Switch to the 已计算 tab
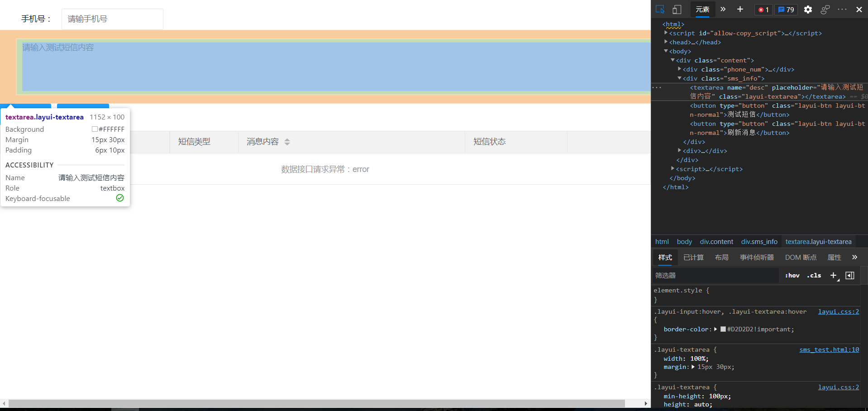This screenshot has height=411, width=868. [693, 257]
